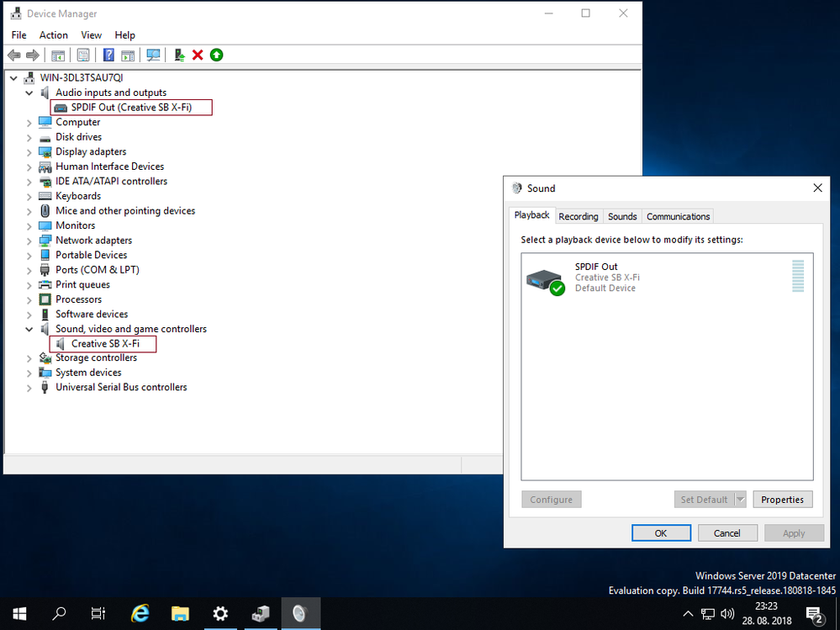Show hidden tray icons chevron

pos(688,614)
